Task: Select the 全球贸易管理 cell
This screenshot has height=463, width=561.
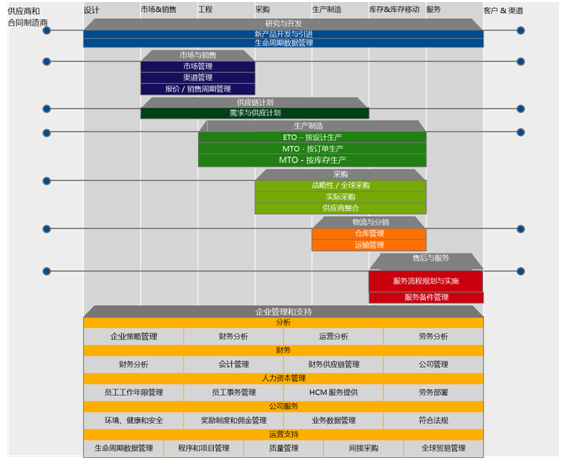Action: [x=443, y=448]
